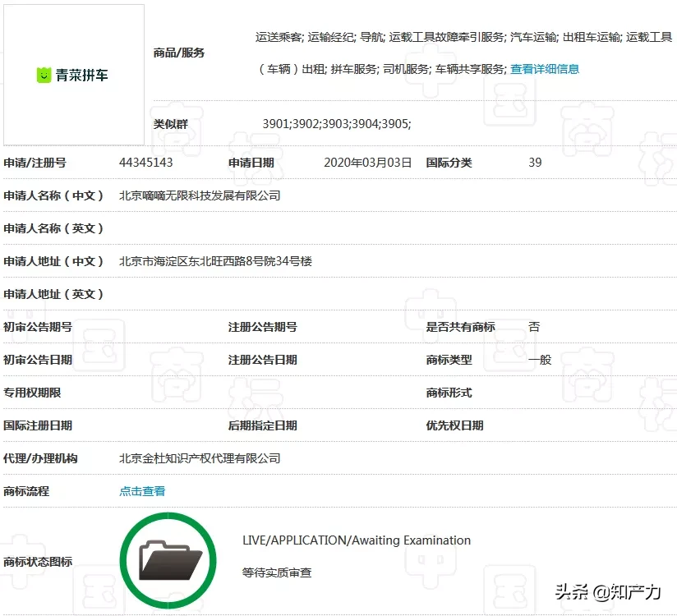Open the 点击查看 trademark process link

142,491
